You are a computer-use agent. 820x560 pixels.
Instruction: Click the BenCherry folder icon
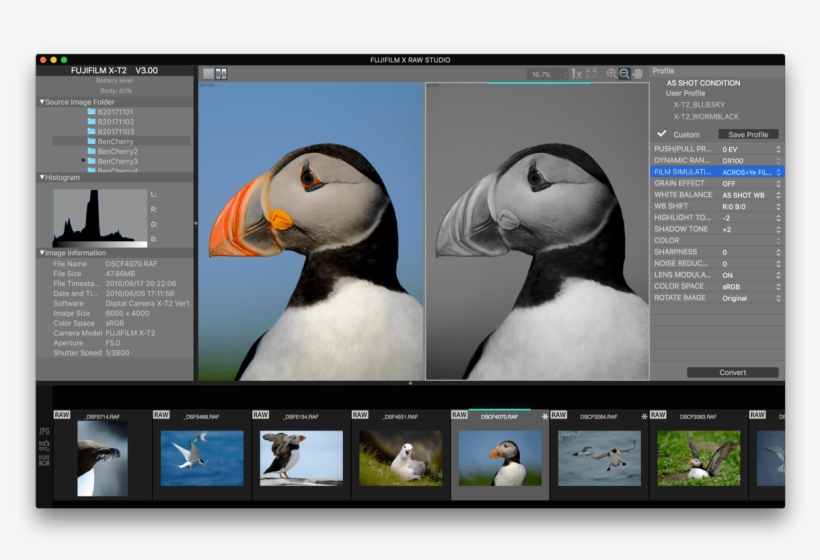pos(92,141)
